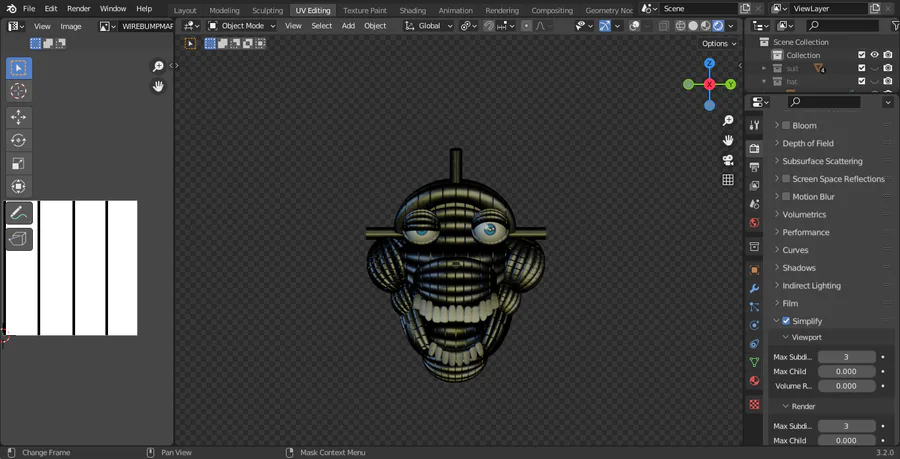Switch to the Sculpting workspace tab
900x459 pixels.
pyautogui.click(x=267, y=10)
